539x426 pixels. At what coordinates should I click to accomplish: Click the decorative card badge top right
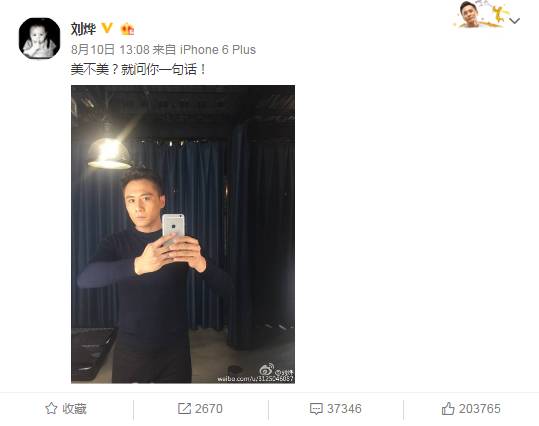coord(481,14)
